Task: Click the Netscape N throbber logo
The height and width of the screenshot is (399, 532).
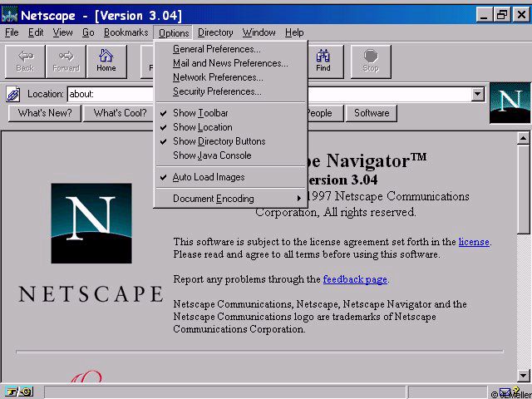Action: coord(510,103)
